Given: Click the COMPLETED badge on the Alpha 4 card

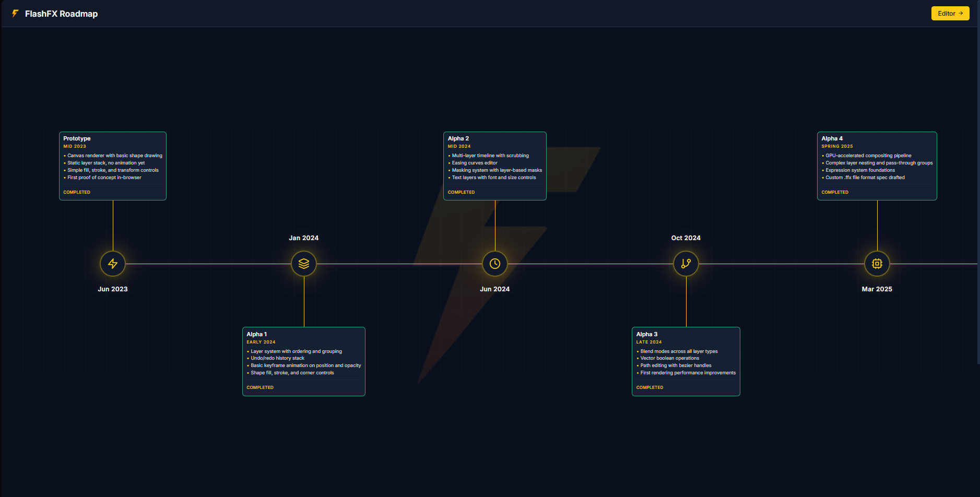Looking at the screenshot, I should 835,192.
